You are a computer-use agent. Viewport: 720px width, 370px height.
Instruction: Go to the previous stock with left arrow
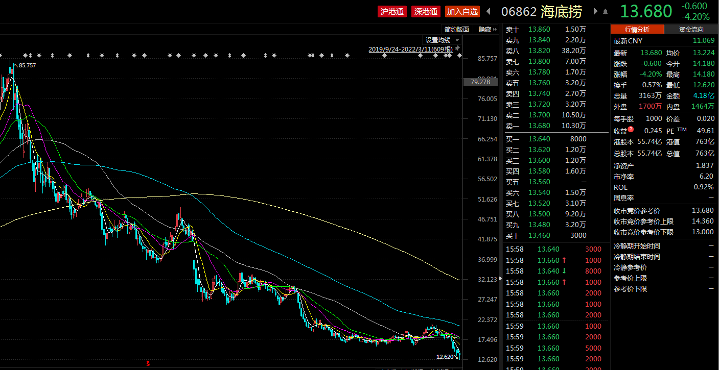[489, 11]
